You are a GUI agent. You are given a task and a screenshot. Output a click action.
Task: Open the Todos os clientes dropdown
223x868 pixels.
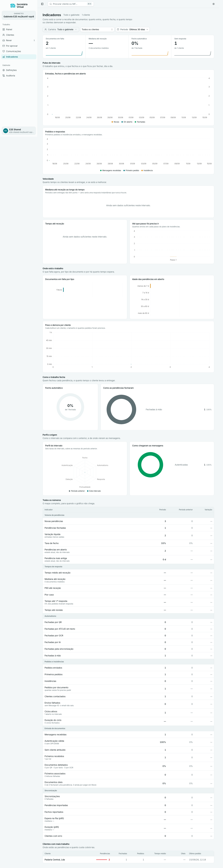(x=97, y=29)
